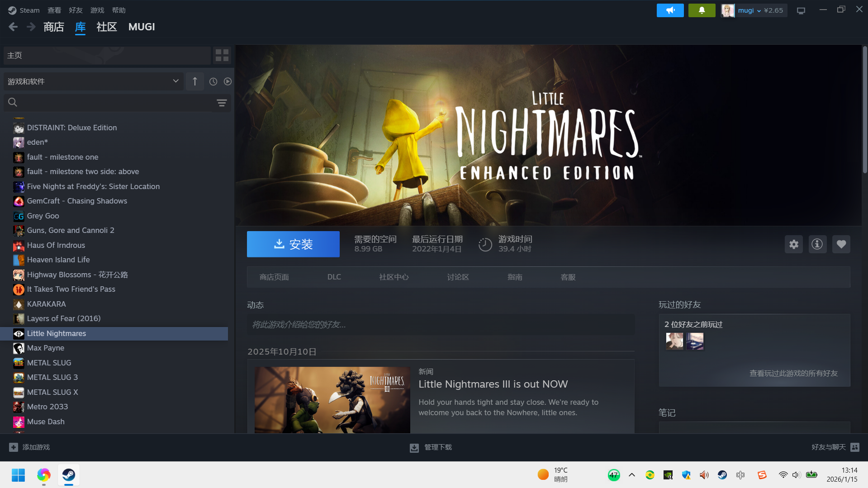Click the mugi user avatar
The width and height of the screenshot is (868, 488).
(x=727, y=10)
